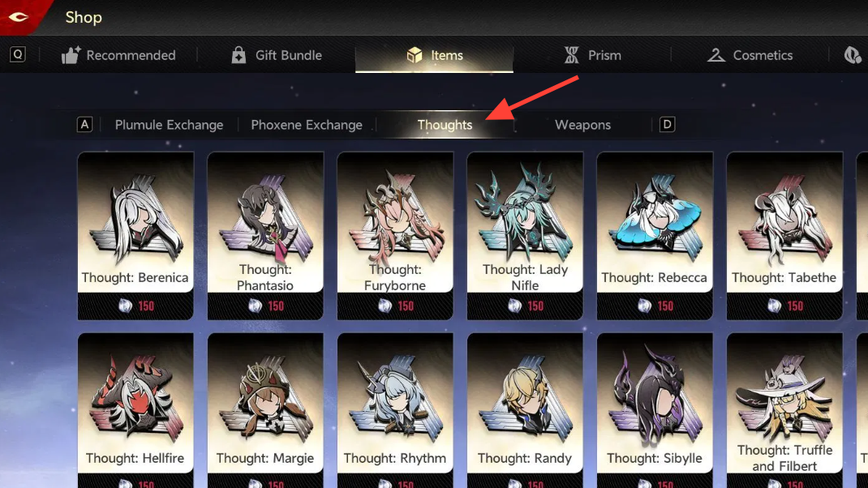Switch to the Plumule Exchange tab
868x488 pixels.
point(169,125)
